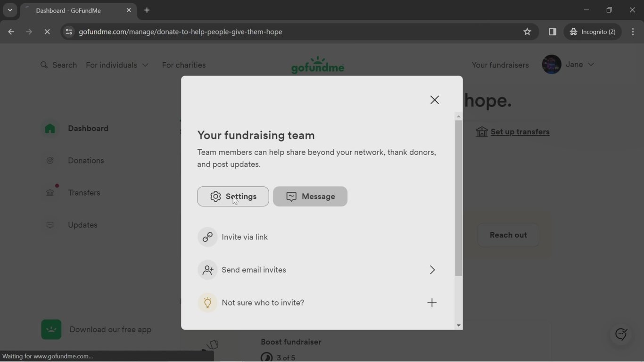Screen dimensions: 644x362
Task: Open Transfers using the bank icon
Action: [50, 192]
